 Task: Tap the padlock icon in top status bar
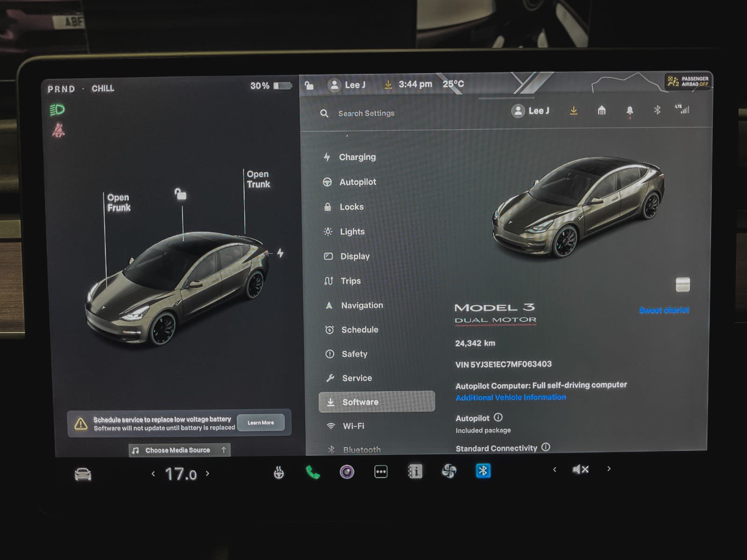(x=309, y=85)
